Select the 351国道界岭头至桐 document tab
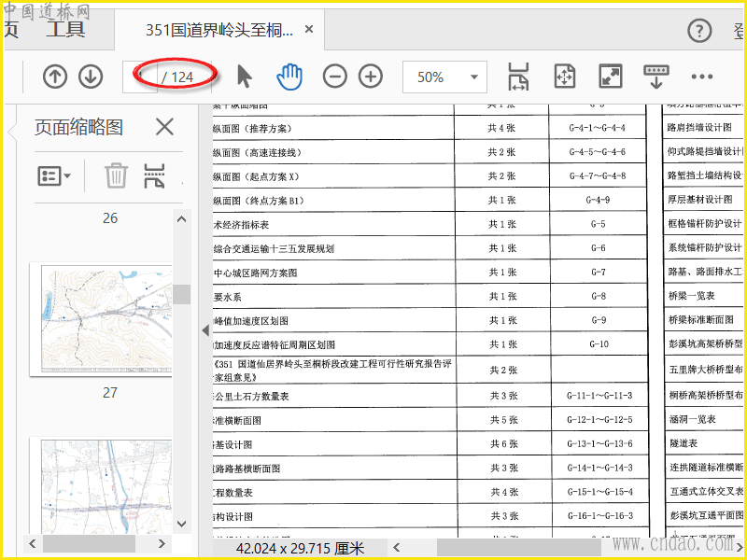747x560 pixels. click(219, 30)
